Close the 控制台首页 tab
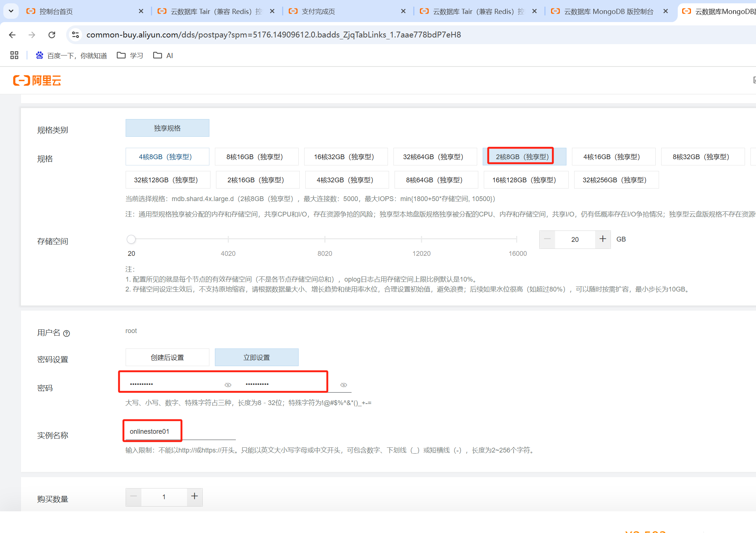The width and height of the screenshot is (756, 533). click(x=141, y=11)
